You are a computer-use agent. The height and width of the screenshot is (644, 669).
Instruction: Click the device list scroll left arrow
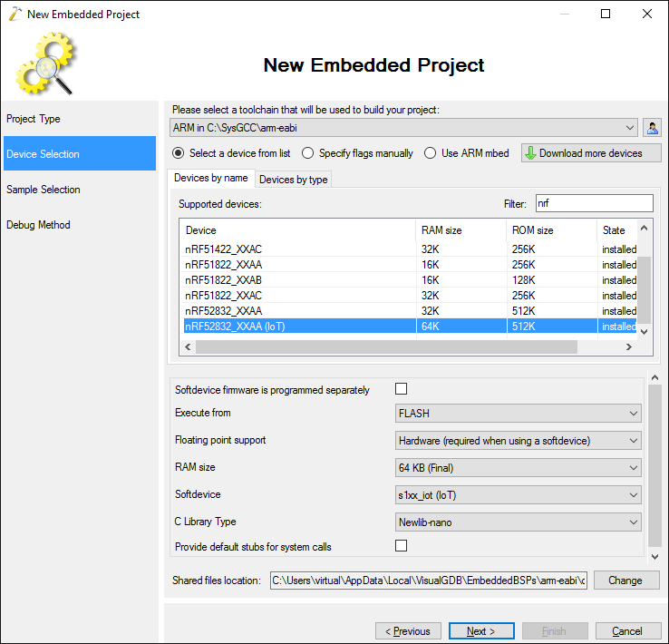pyautogui.click(x=189, y=347)
